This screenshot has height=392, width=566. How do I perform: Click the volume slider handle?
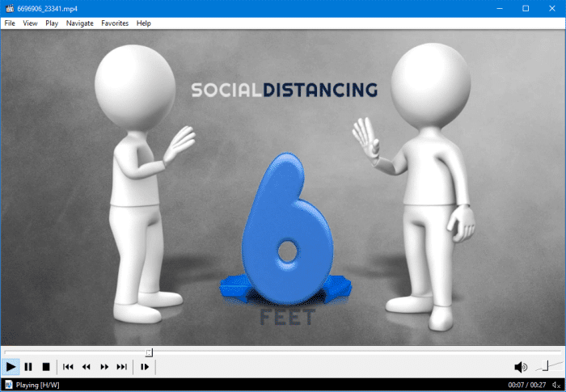pos(546,366)
